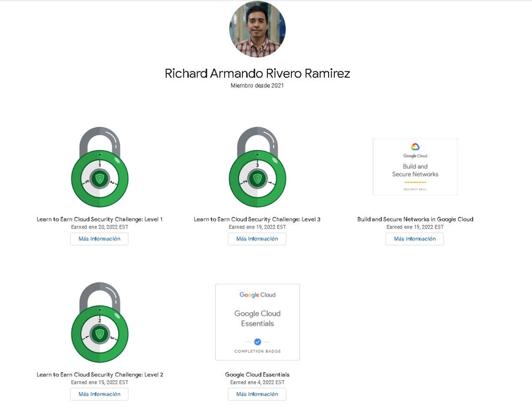Screen dimensions: 532x418
Task: Click the Level 3 padlock badge icon
Action: [x=257, y=167]
